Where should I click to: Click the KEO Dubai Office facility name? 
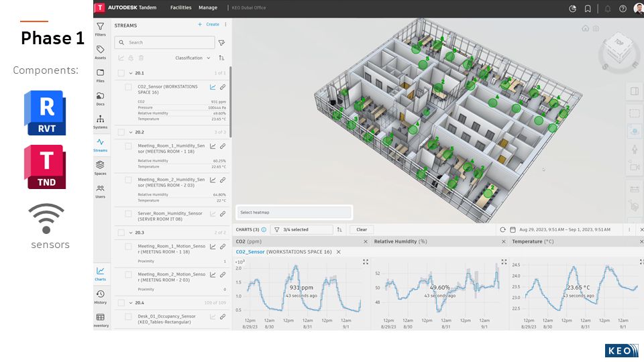(x=248, y=8)
